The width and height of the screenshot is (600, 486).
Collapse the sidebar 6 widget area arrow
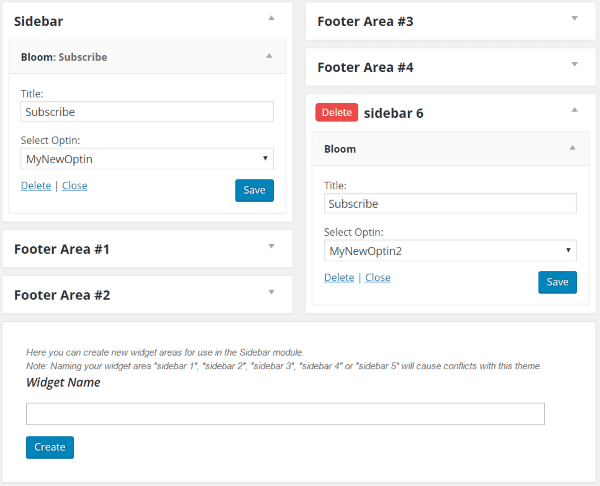[574, 110]
